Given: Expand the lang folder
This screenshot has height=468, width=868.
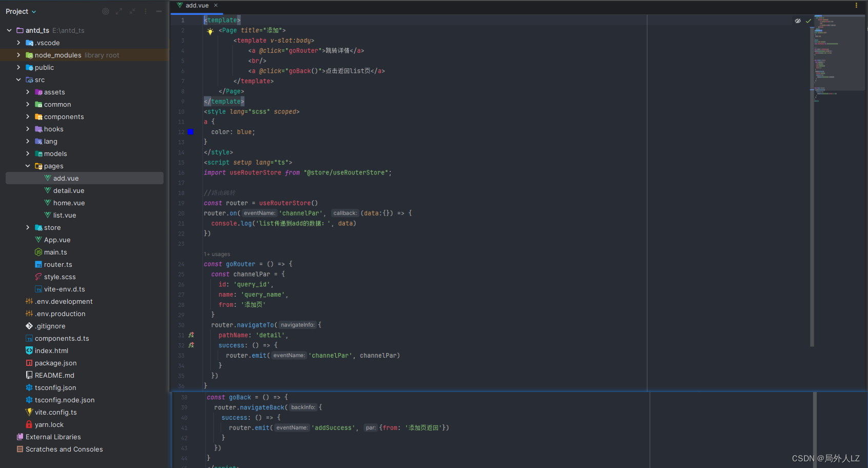Looking at the screenshot, I should tap(28, 141).
